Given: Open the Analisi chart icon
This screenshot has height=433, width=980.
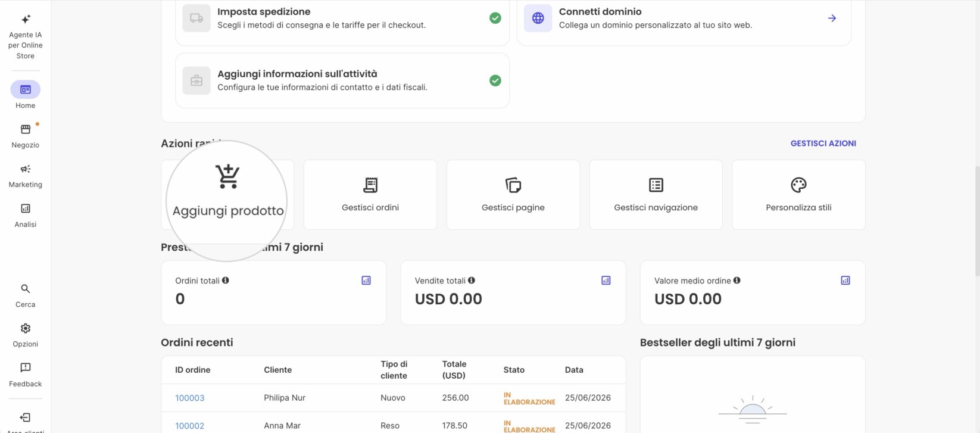Looking at the screenshot, I should (25, 208).
